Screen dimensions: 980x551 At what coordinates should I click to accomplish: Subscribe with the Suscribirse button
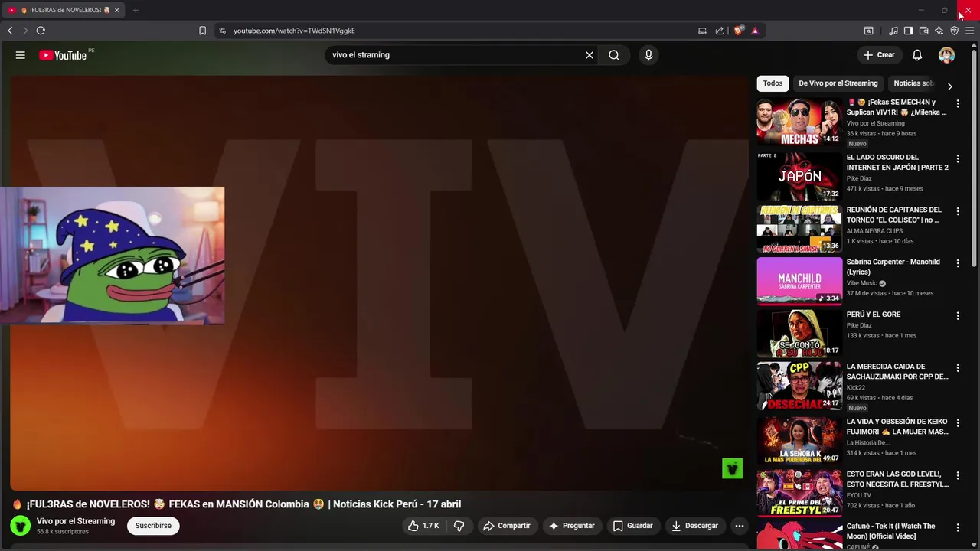(x=153, y=526)
